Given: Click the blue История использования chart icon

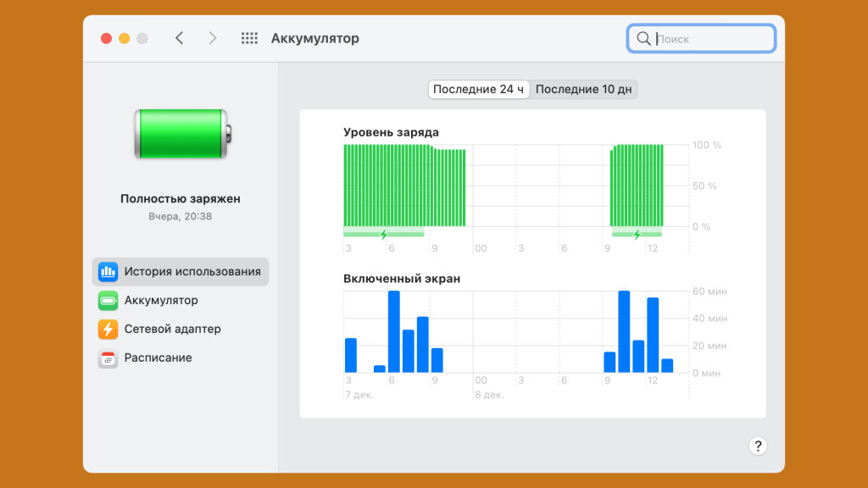Looking at the screenshot, I should tap(108, 272).
